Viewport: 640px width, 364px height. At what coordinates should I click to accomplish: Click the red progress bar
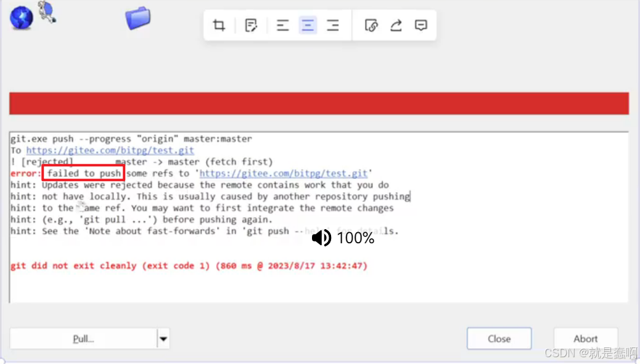click(319, 103)
